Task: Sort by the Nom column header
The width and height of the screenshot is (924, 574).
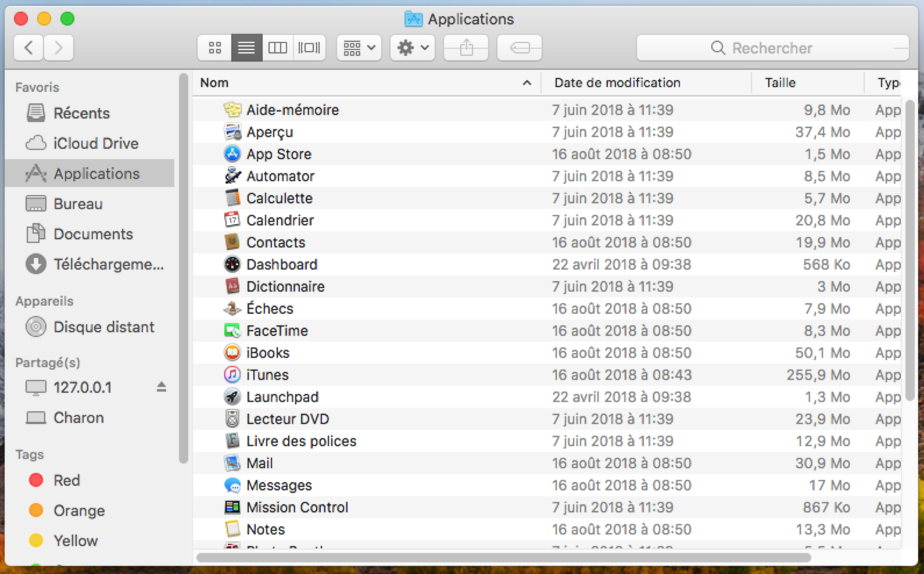Action: pos(367,83)
